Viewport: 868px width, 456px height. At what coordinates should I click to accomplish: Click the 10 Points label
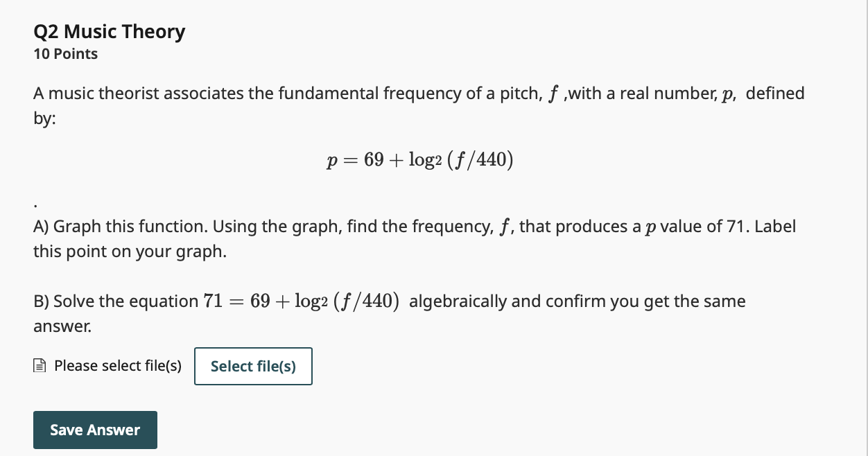pyautogui.click(x=65, y=53)
